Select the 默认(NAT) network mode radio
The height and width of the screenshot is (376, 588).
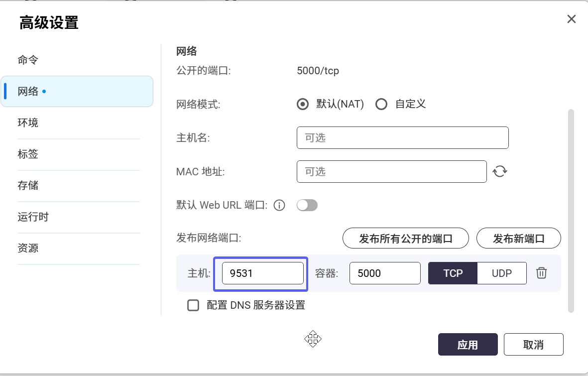tap(302, 105)
